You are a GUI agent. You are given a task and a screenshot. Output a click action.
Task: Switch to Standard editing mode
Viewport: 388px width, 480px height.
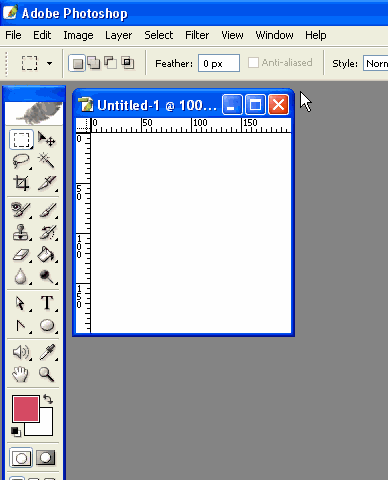tap(21, 458)
